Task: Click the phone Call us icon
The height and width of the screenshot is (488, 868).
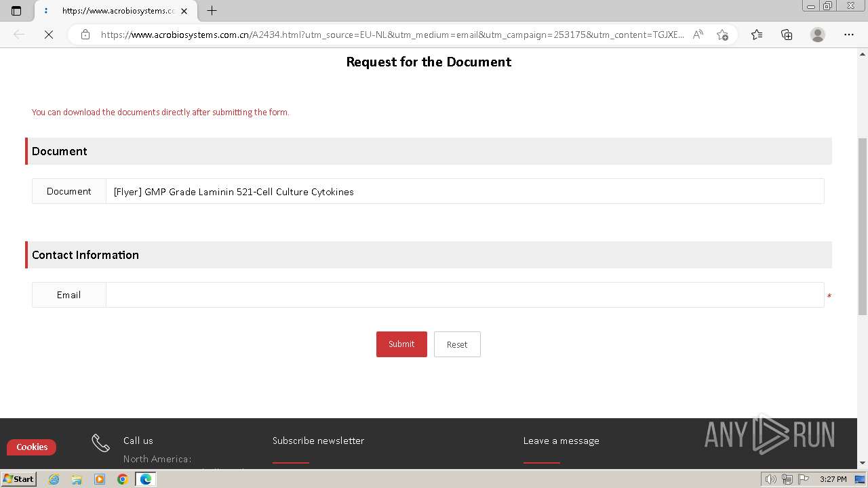Action: [100, 443]
